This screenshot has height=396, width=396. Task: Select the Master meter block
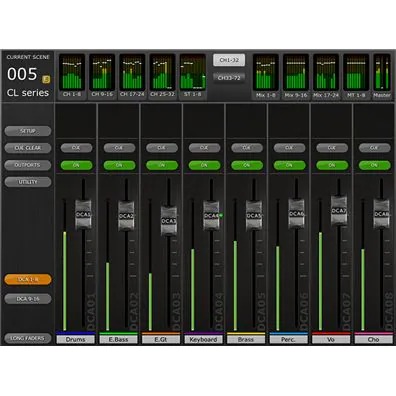point(382,76)
